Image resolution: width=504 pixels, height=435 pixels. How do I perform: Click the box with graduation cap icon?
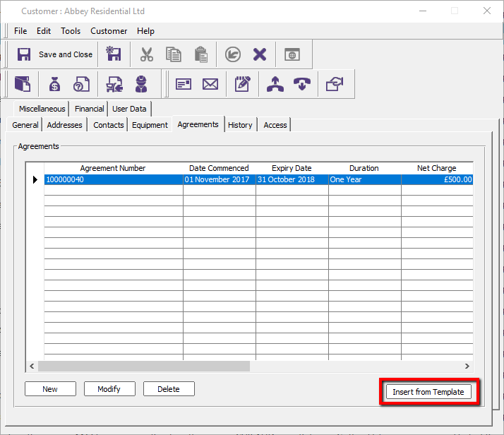pyautogui.click(x=335, y=84)
